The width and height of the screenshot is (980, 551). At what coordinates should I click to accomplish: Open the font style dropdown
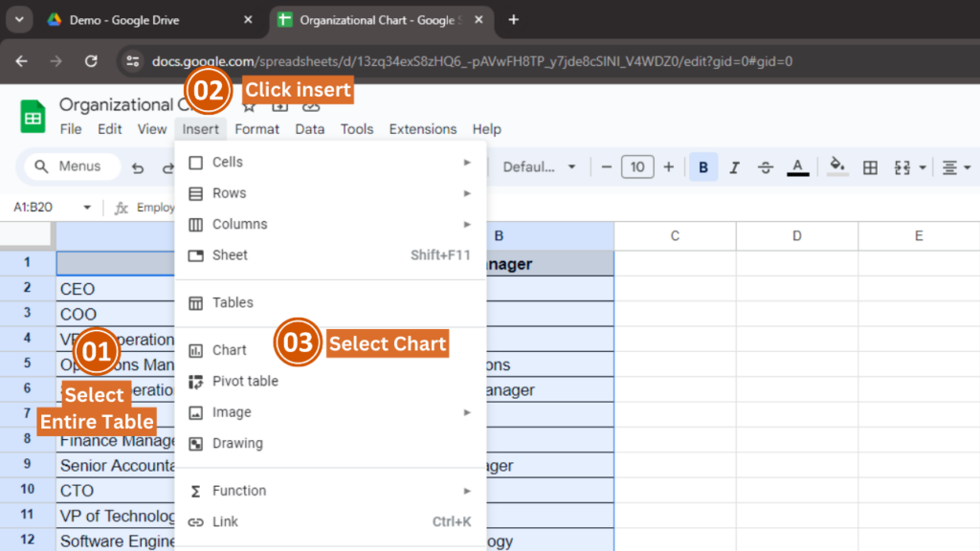[x=539, y=166]
